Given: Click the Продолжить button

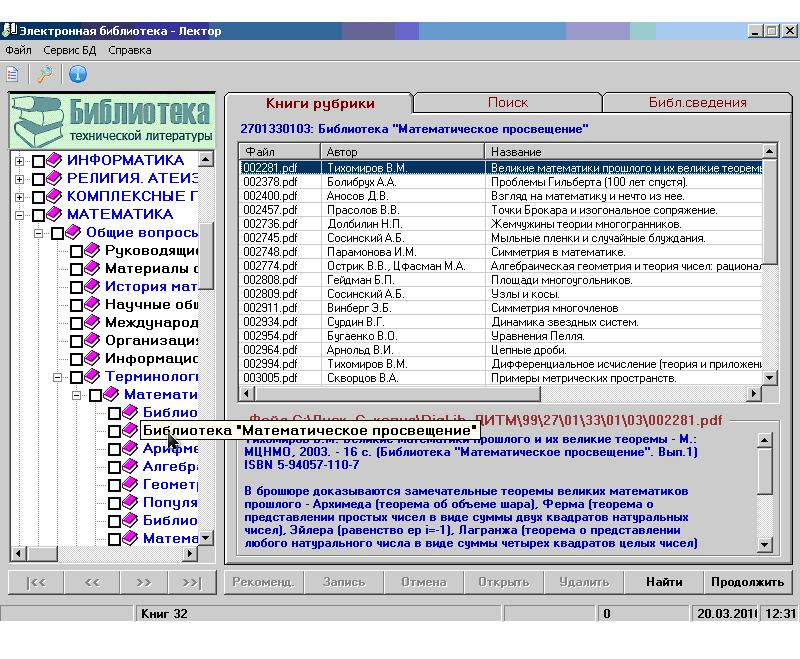Looking at the screenshot, I should [747, 582].
